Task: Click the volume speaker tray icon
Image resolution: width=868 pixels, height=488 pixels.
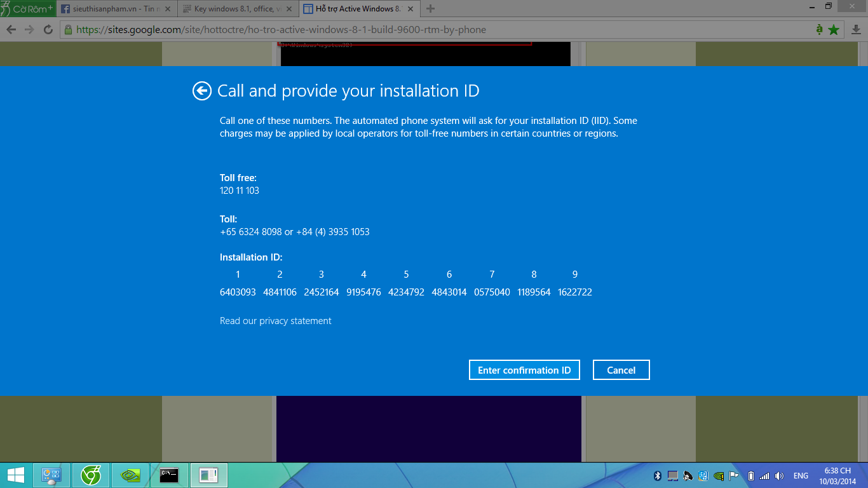Action: click(780, 476)
